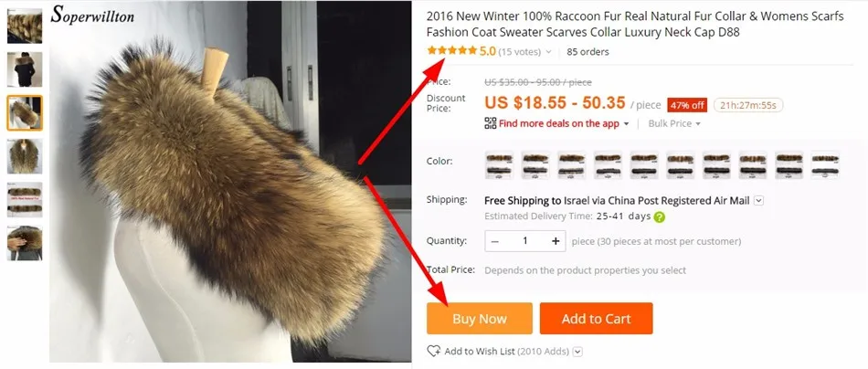
Task: Expand the votes rating dropdown arrow
Action: [548, 52]
